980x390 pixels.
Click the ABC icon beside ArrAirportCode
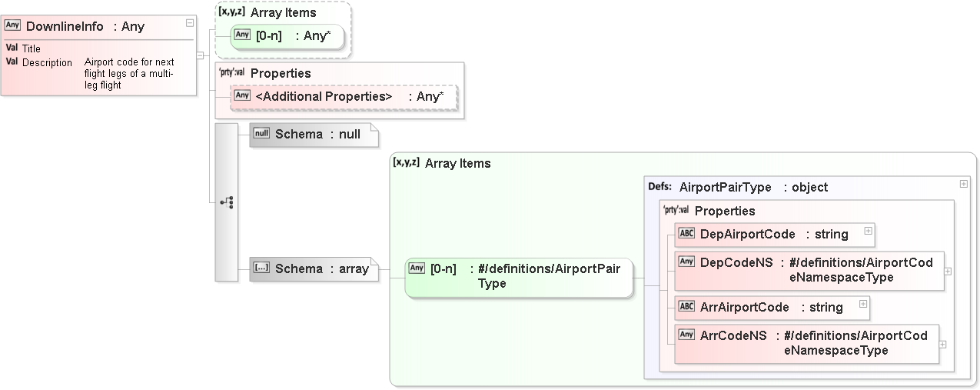686,307
